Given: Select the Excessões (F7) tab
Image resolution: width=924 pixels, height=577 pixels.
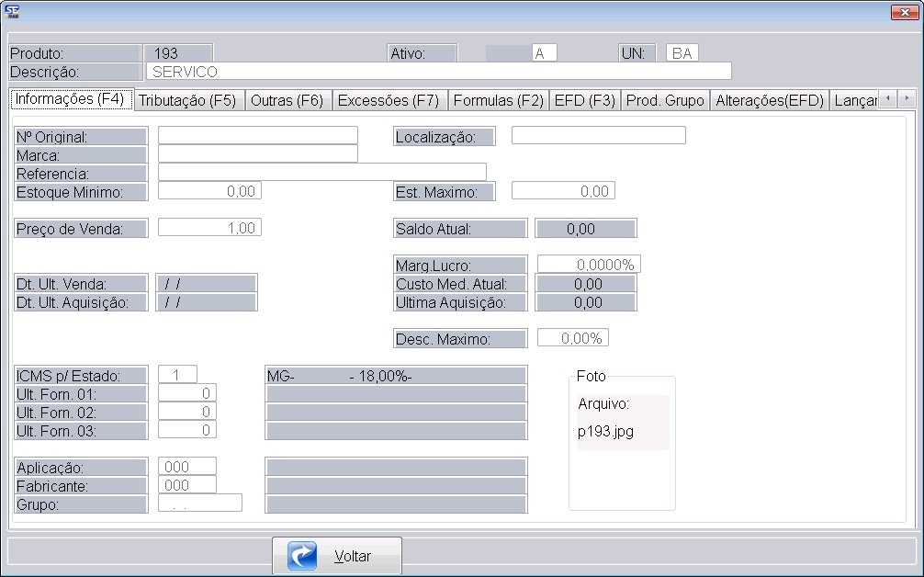Looking at the screenshot, I should [388, 100].
